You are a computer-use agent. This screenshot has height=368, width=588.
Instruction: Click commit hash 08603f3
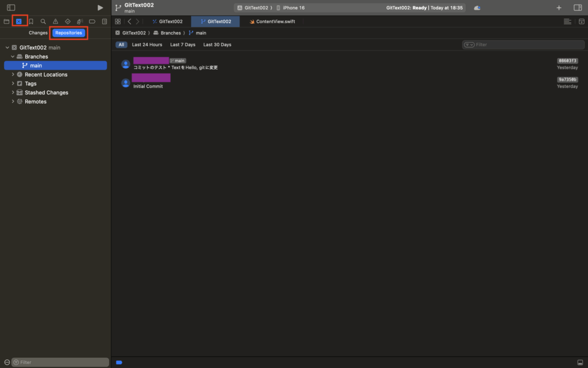point(567,60)
